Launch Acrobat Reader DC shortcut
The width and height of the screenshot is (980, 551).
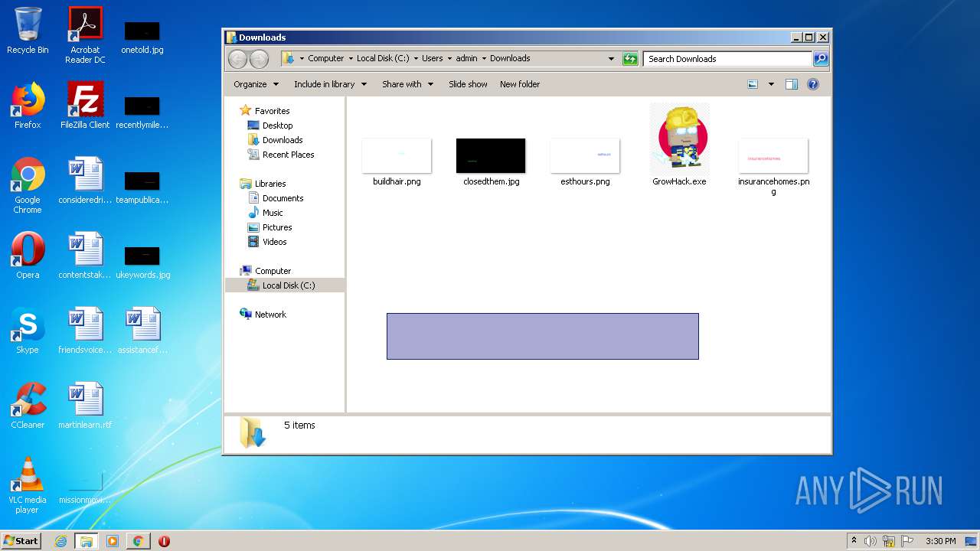[x=85, y=35]
